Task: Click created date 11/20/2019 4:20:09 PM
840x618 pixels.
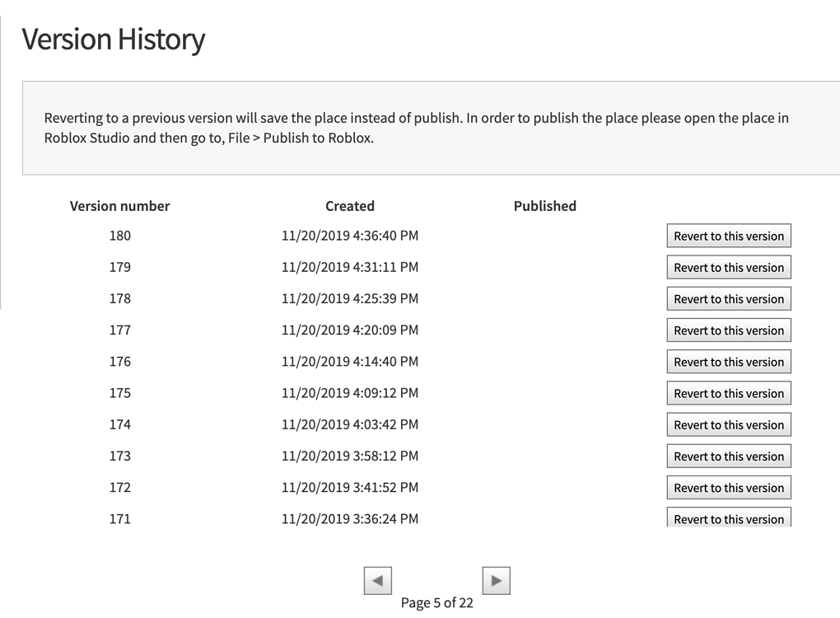Action: pyautogui.click(x=350, y=330)
